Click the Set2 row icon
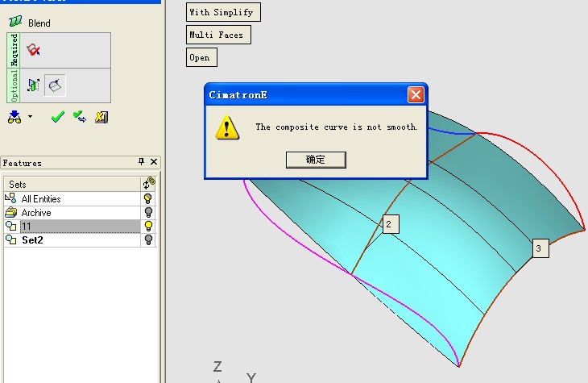The height and width of the screenshot is (383, 588). pos(11,240)
